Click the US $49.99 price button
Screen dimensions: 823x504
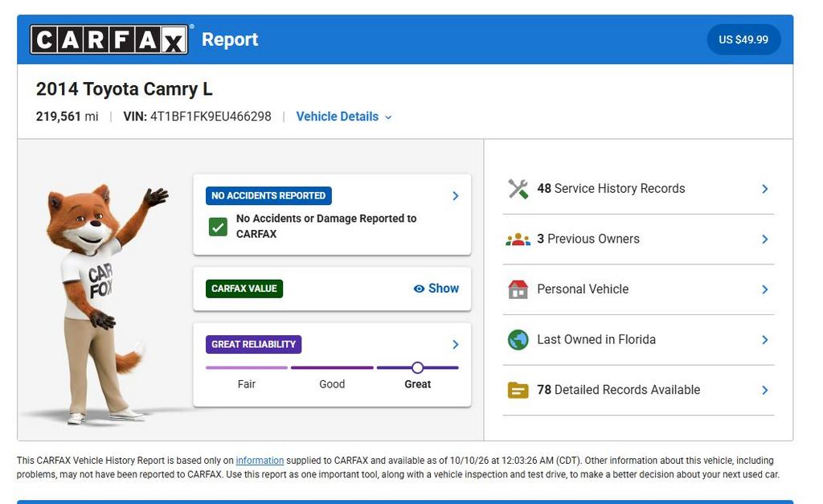coord(743,39)
